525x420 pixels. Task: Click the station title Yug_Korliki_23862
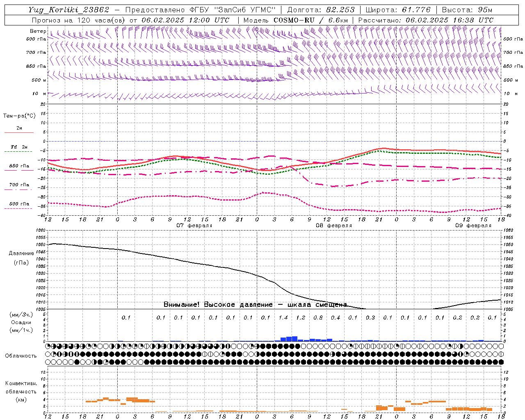[69, 10]
